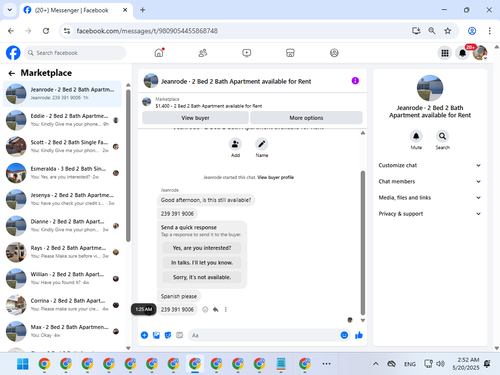The height and width of the screenshot is (375, 500).
Task: Open Facebook home via the logo
Action: (13, 53)
